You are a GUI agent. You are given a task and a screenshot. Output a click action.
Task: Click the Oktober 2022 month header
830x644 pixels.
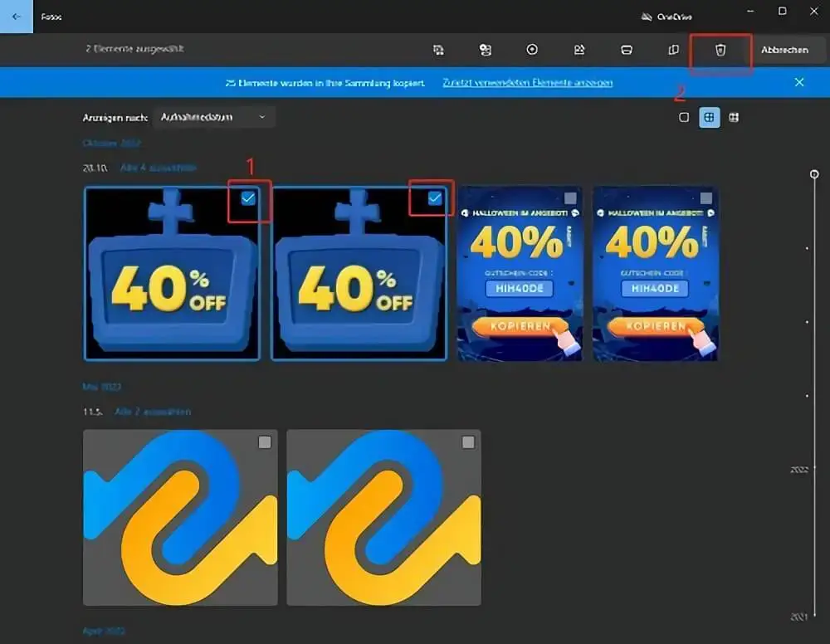point(112,144)
